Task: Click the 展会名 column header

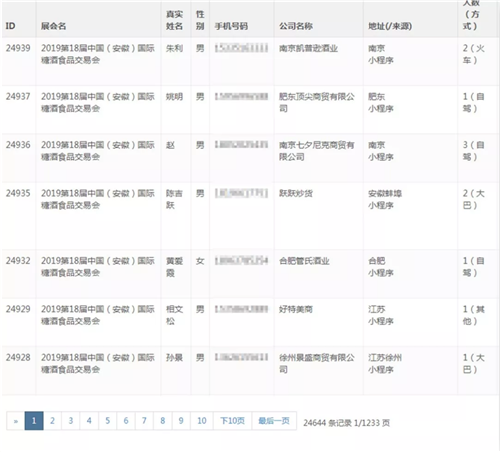Action: point(53,26)
